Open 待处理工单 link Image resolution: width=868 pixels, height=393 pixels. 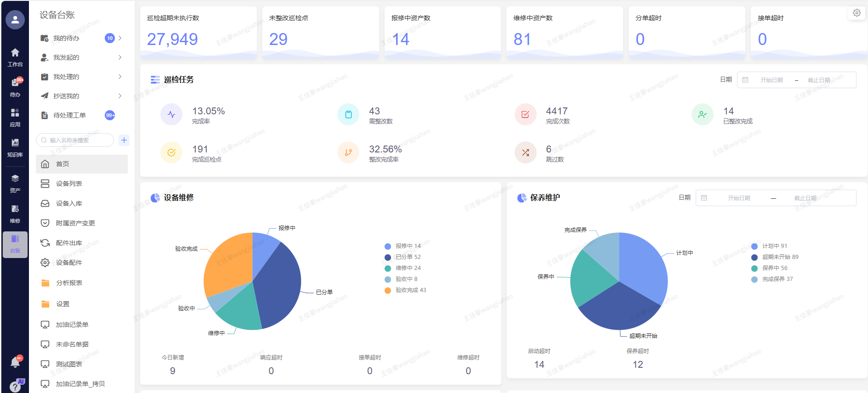click(69, 115)
